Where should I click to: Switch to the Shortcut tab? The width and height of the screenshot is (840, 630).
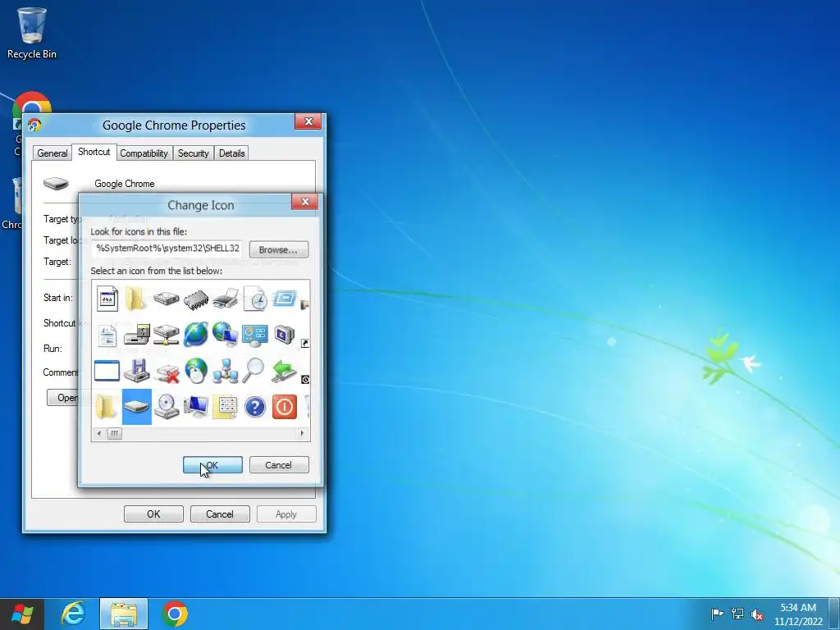pyautogui.click(x=94, y=152)
